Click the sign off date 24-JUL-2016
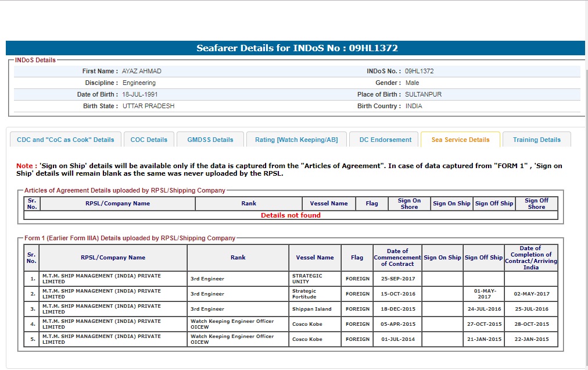This screenshot has height=370, width=588. pyautogui.click(x=483, y=309)
